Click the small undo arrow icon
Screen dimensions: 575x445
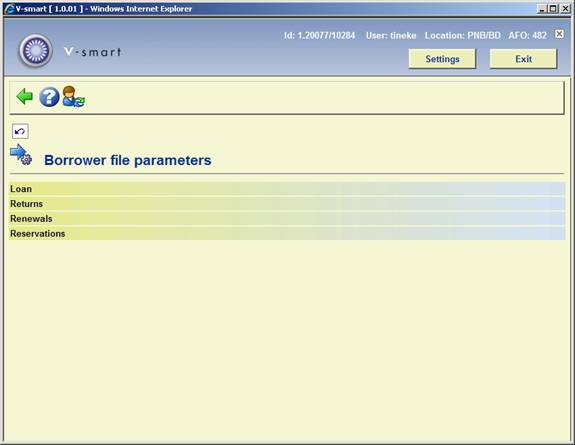click(20, 131)
